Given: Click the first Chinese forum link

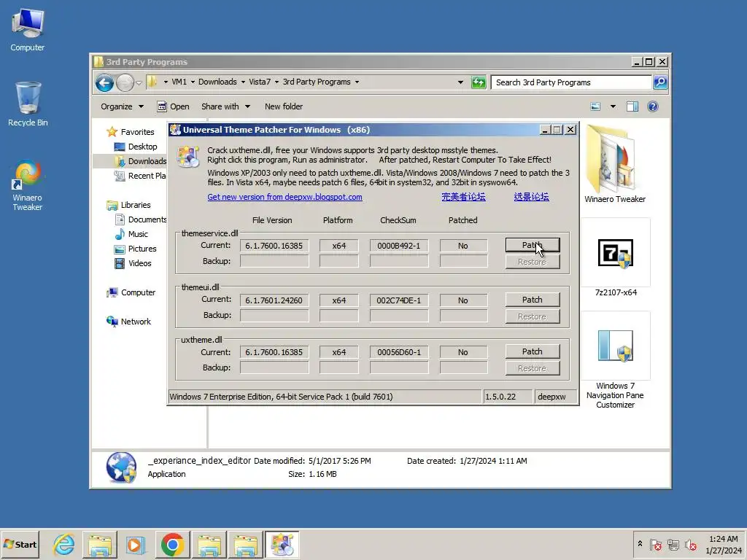Looking at the screenshot, I should click(x=463, y=197).
